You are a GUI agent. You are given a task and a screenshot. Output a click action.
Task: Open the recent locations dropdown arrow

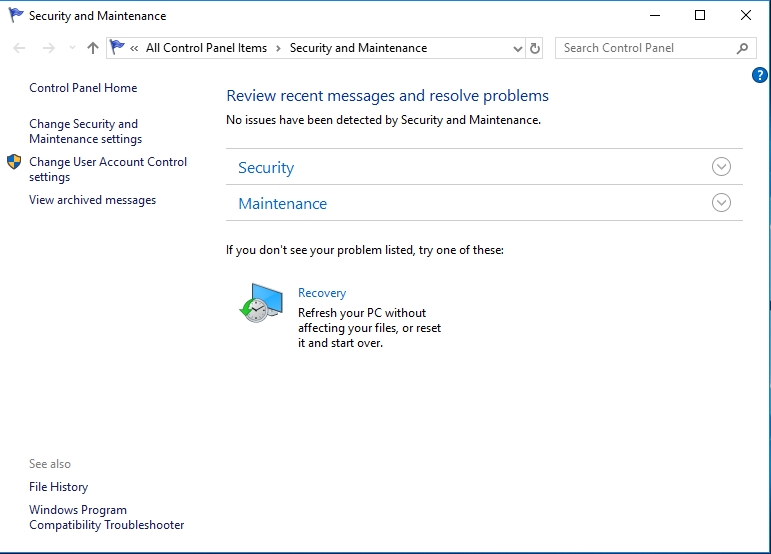72,48
